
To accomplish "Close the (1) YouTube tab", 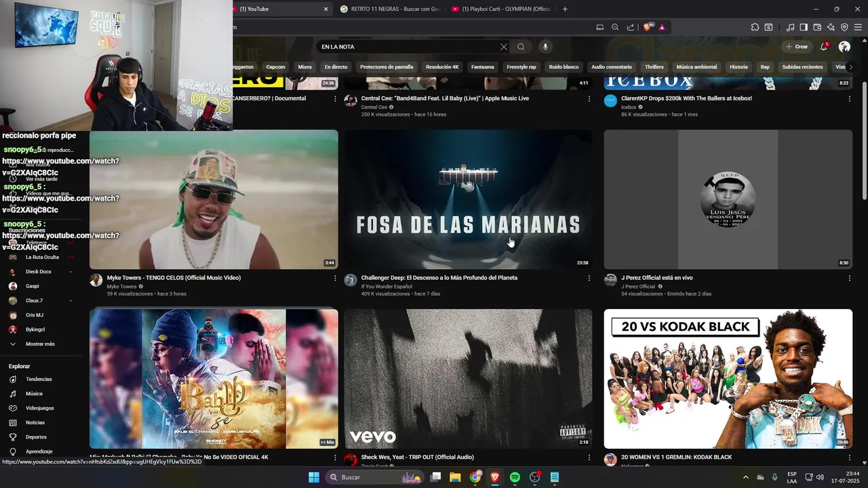I will (325, 9).
